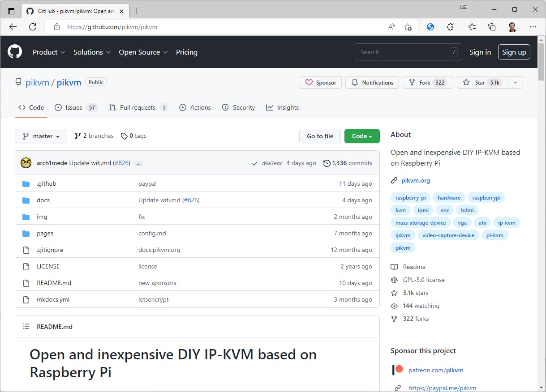Click the video-capture-device topic
This screenshot has height=392, width=546.
tap(448, 235)
